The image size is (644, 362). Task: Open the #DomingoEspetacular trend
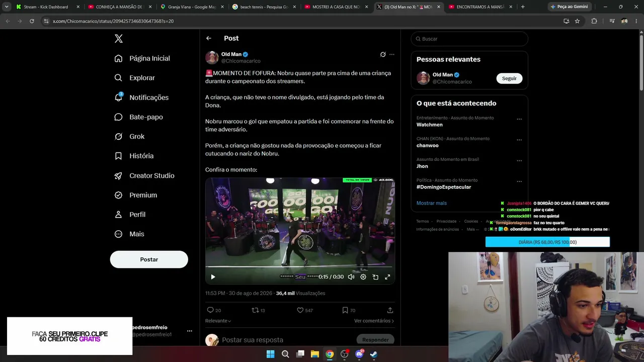(444, 187)
